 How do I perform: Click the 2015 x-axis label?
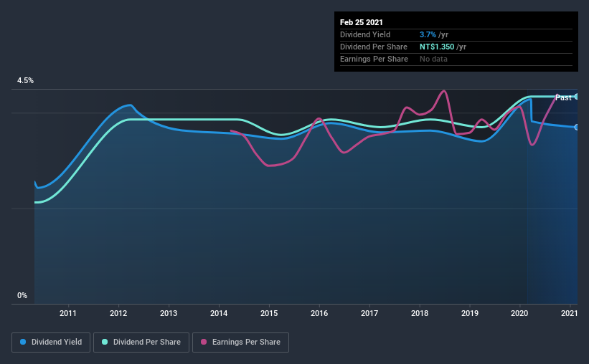[x=269, y=313]
